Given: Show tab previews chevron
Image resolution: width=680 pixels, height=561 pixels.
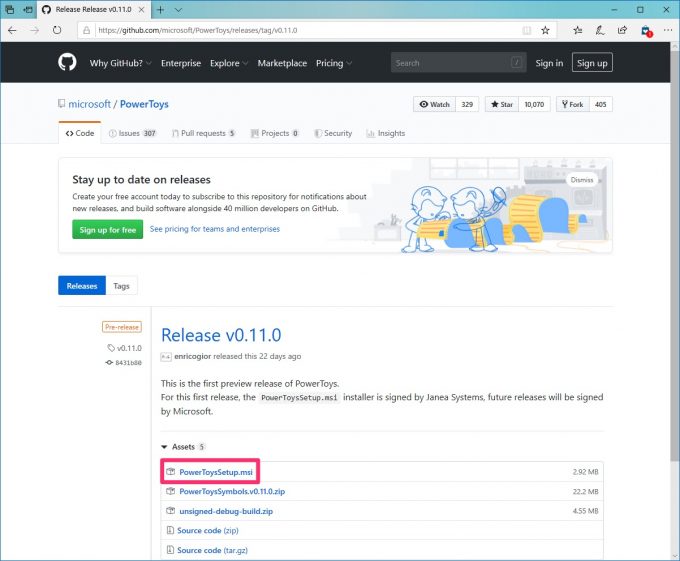Looking at the screenshot, I should point(178,10).
